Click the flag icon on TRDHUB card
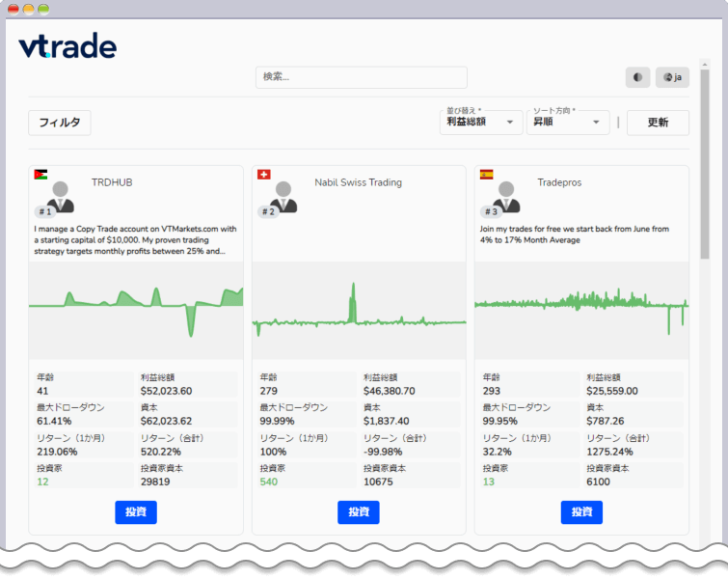 coord(40,175)
